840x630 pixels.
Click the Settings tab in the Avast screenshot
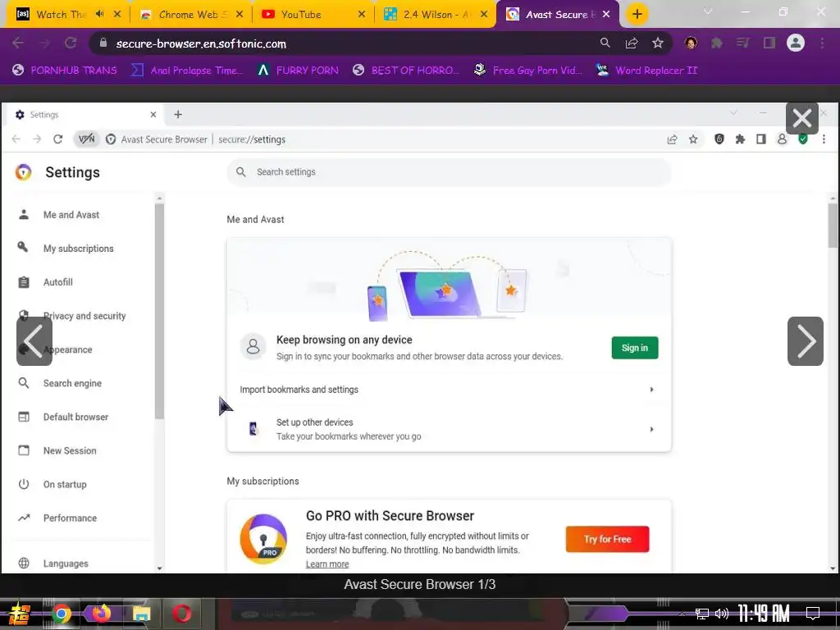point(85,115)
